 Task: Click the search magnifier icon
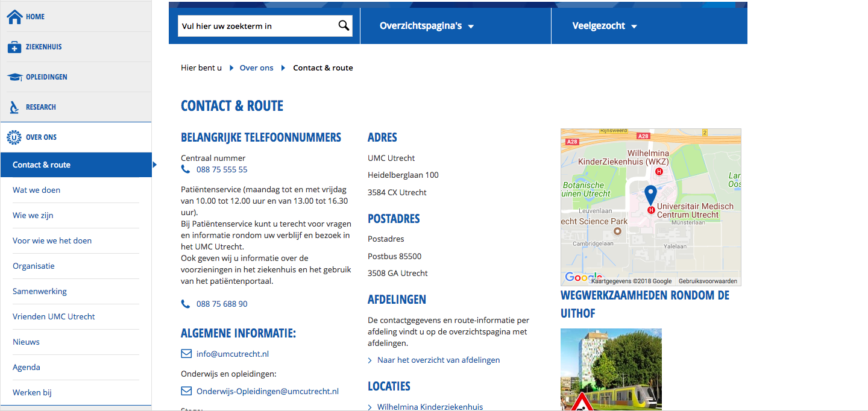tap(344, 26)
